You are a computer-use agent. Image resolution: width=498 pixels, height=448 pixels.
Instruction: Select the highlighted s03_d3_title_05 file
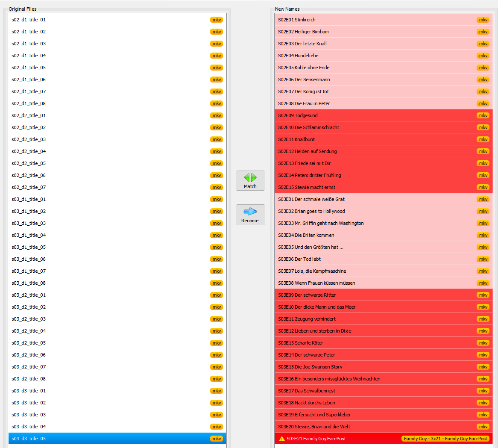coord(29,439)
